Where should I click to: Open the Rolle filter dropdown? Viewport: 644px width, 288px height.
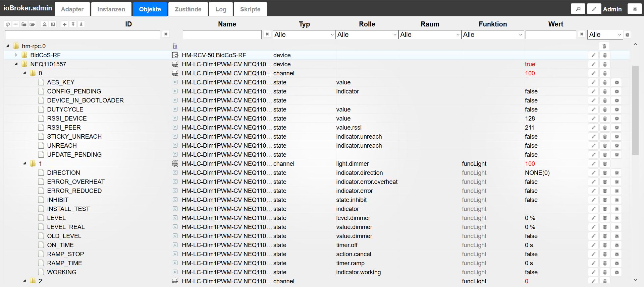point(367,34)
